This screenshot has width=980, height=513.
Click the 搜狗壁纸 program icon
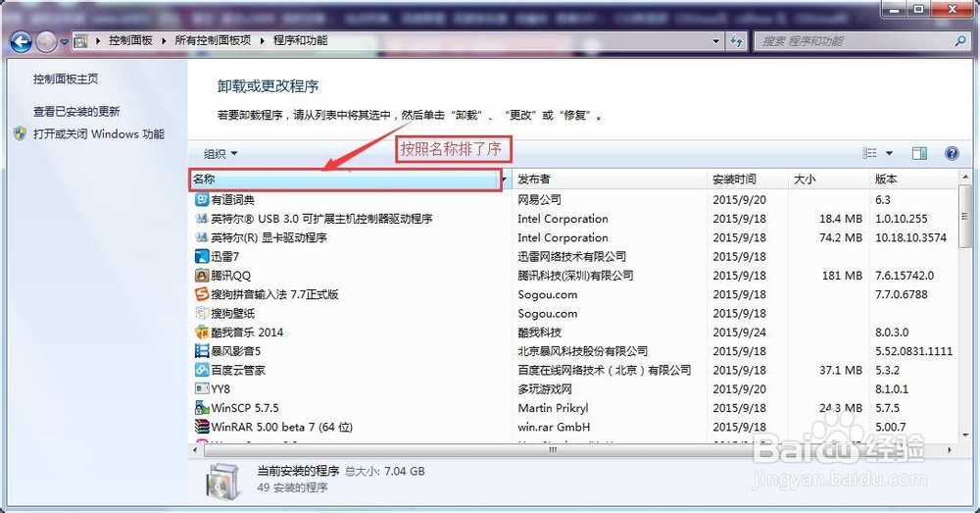point(201,313)
